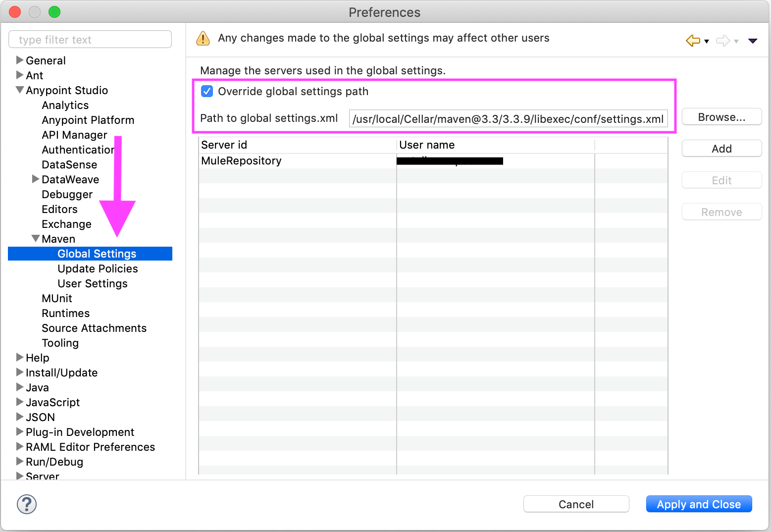Open the back history dropdown arrow
This screenshot has height=532, width=771.
[x=707, y=41]
